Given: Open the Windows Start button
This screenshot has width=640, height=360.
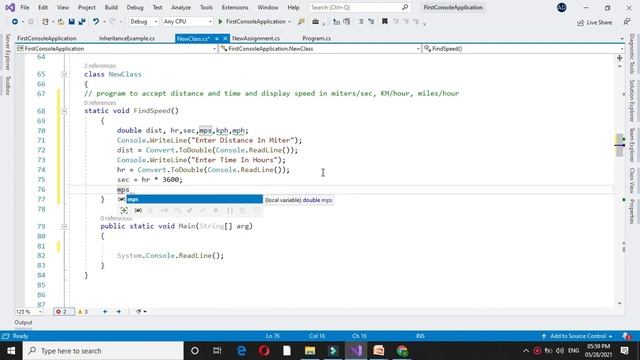Looking at the screenshot, I should coord(11,351).
